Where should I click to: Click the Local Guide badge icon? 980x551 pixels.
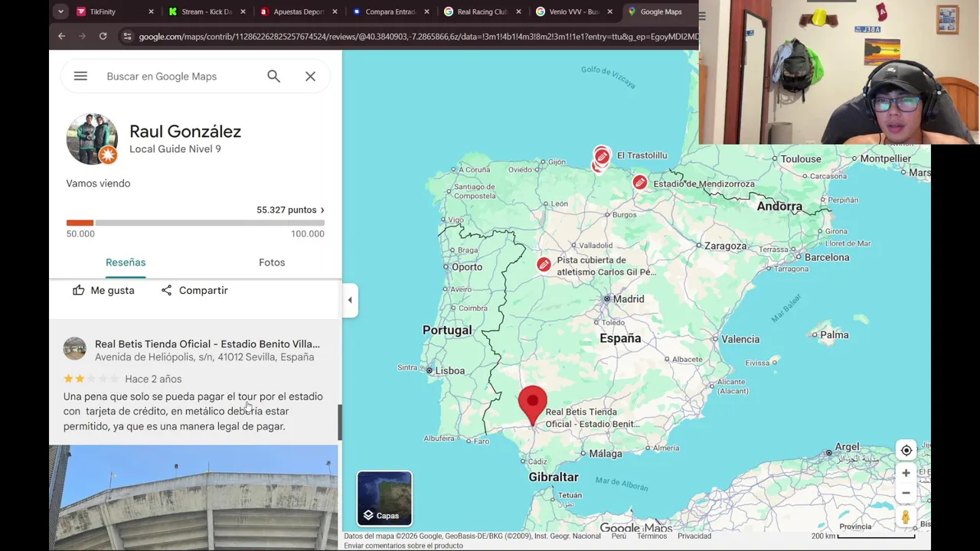[x=108, y=155]
